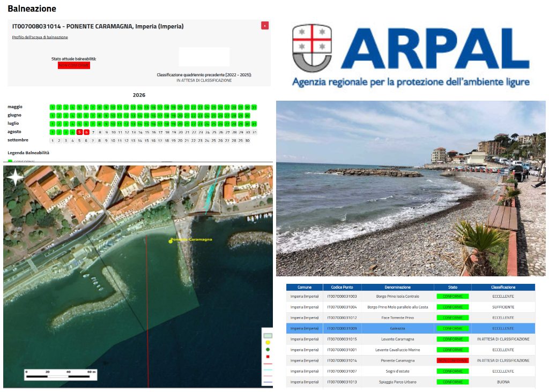
Task: Sort by the Codice Punto column header
Action: click(342, 287)
